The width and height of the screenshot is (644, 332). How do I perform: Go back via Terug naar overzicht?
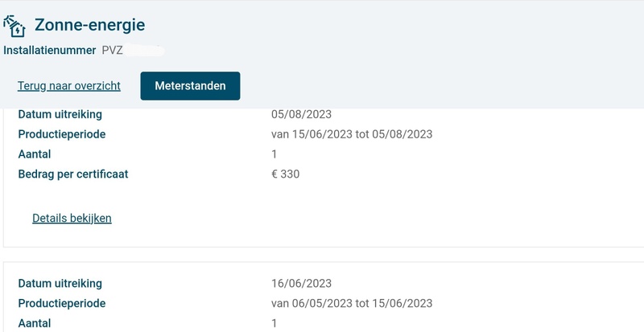[x=69, y=86]
